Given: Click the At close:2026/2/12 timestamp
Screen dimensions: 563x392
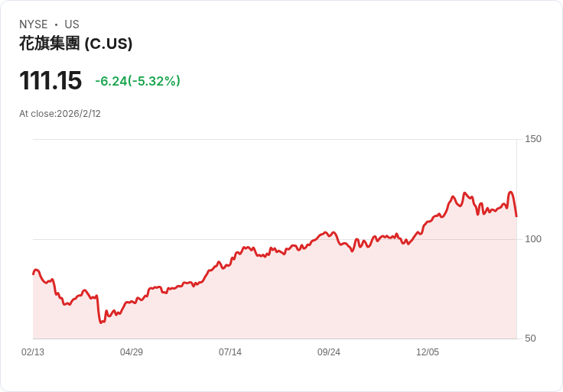Looking at the screenshot, I should 60,114.
